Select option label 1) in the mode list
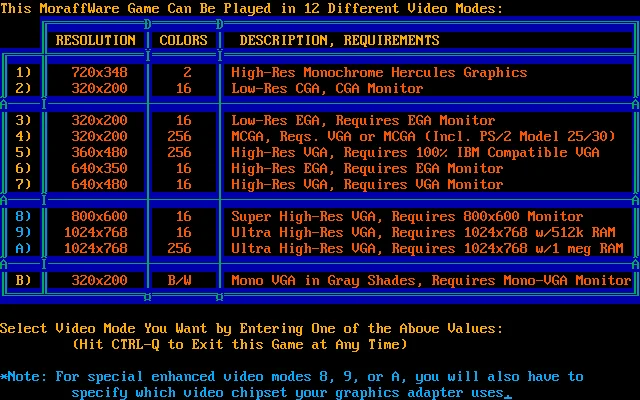640x400 pixels. coord(23,72)
